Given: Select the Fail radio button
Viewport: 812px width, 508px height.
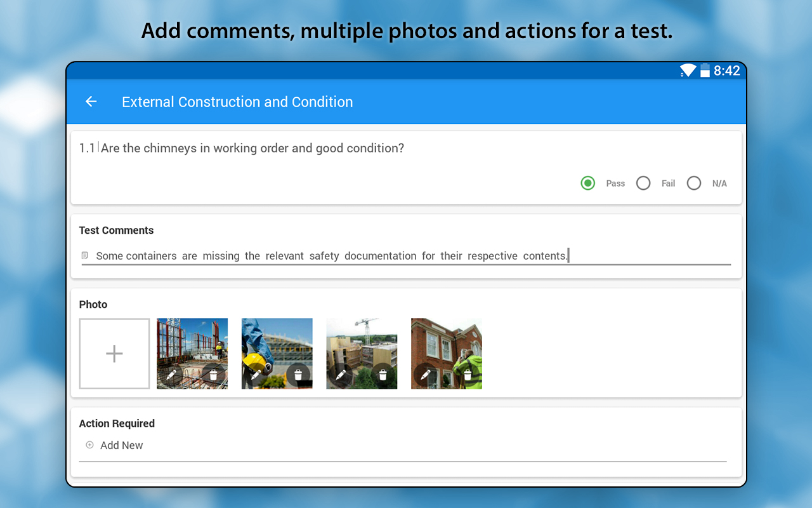Looking at the screenshot, I should pyautogui.click(x=643, y=184).
